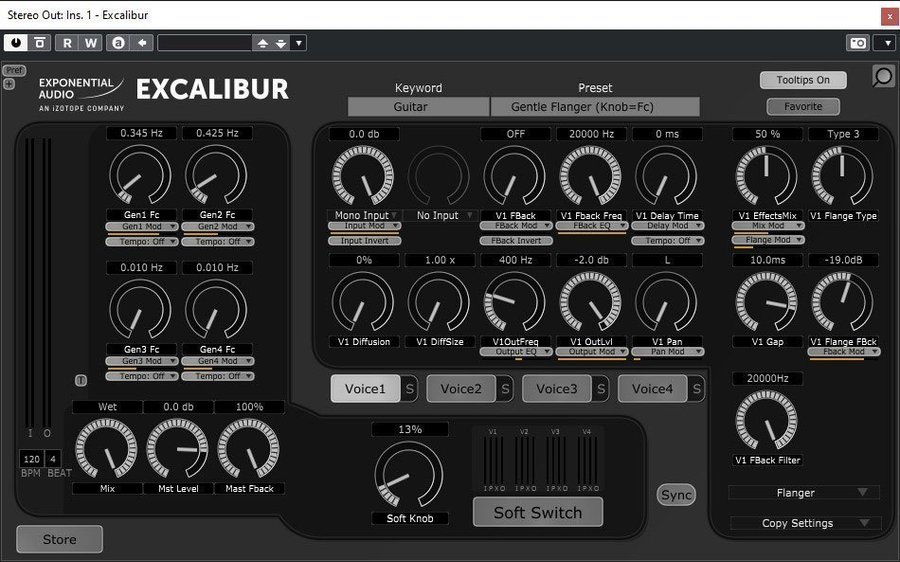
Task: Open the Copy Settings dropdown
Action: tap(804, 523)
